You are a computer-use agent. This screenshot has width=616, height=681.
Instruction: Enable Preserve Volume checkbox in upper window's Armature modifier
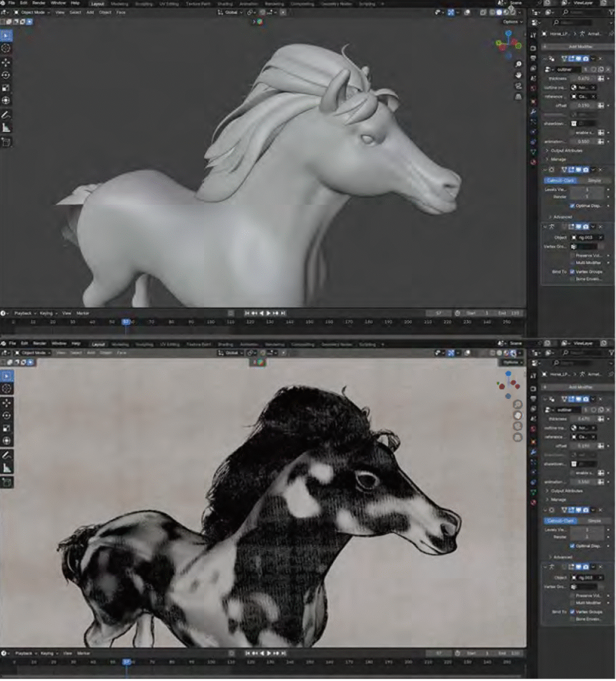[572, 255]
